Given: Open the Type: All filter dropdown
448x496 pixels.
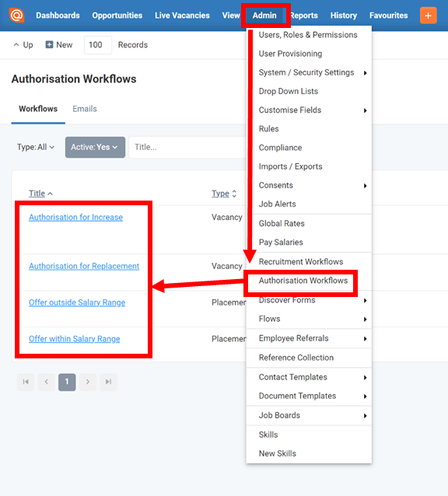Looking at the screenshot, I should 36,147.
